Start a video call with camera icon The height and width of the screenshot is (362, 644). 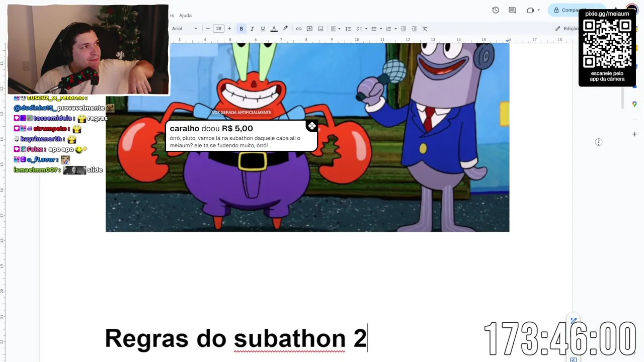530,10
